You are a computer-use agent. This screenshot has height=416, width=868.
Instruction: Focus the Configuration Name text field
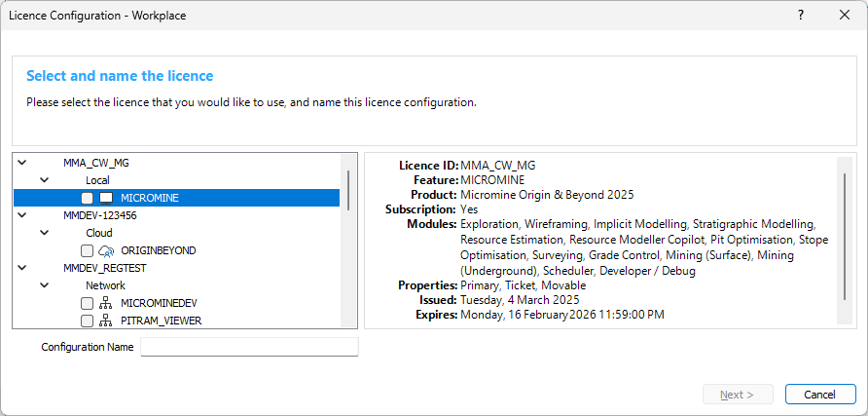point(250,347)
